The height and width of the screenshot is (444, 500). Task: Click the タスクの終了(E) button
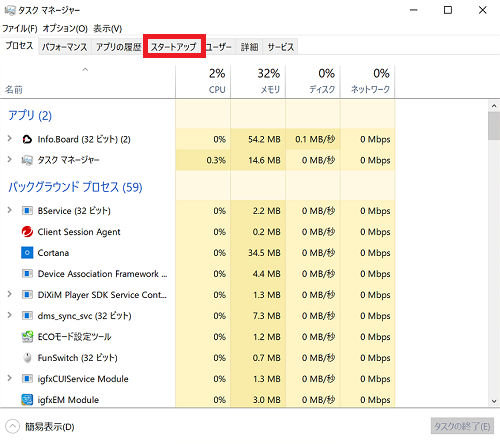coord(462,426)
